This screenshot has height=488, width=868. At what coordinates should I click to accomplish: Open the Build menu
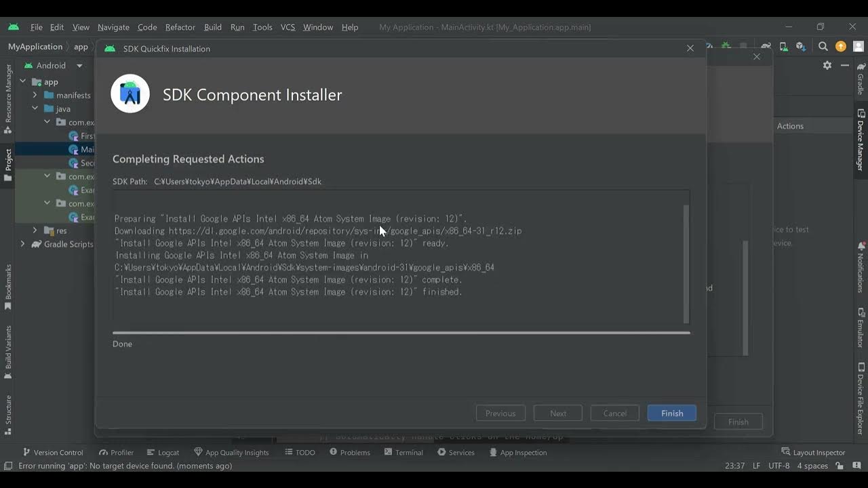pos(212,27)
